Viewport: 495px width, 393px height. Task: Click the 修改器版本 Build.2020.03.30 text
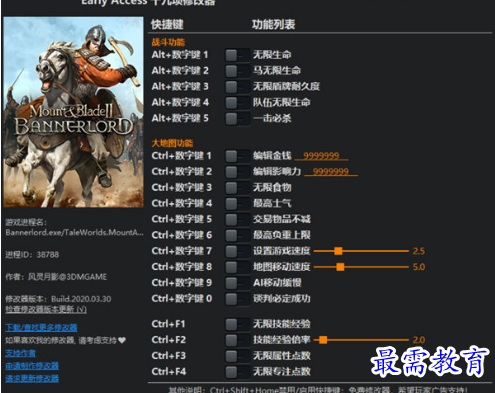[58, 299]
